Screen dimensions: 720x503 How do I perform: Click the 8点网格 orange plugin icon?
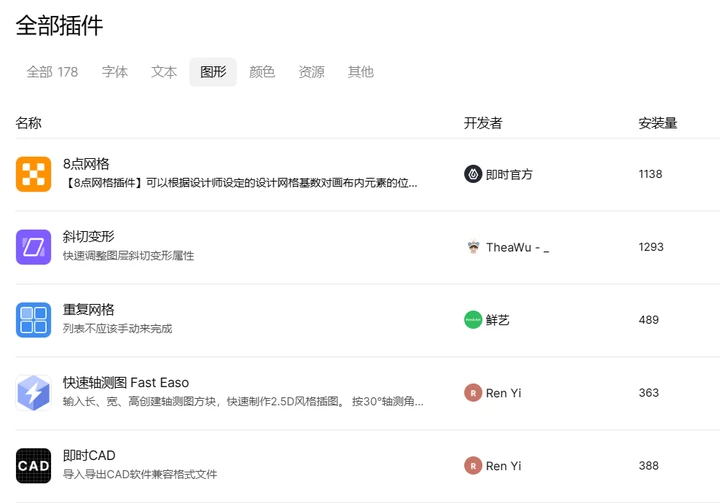33,174
